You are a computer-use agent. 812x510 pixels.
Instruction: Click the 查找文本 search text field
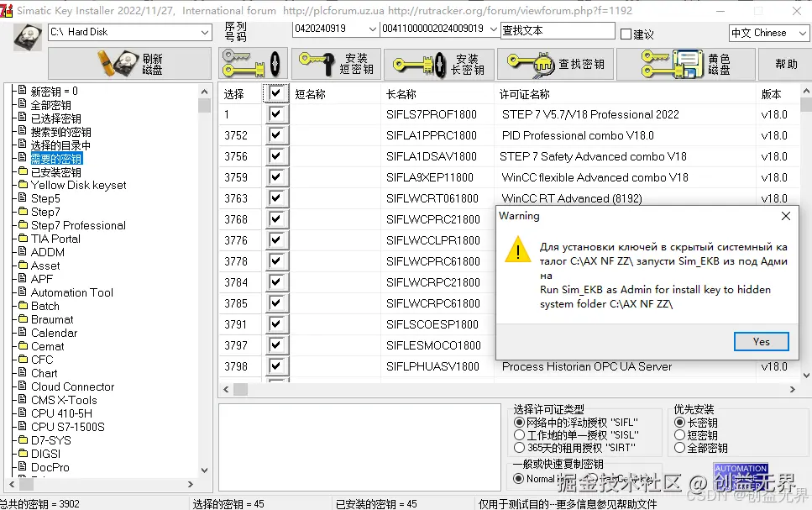558,30
